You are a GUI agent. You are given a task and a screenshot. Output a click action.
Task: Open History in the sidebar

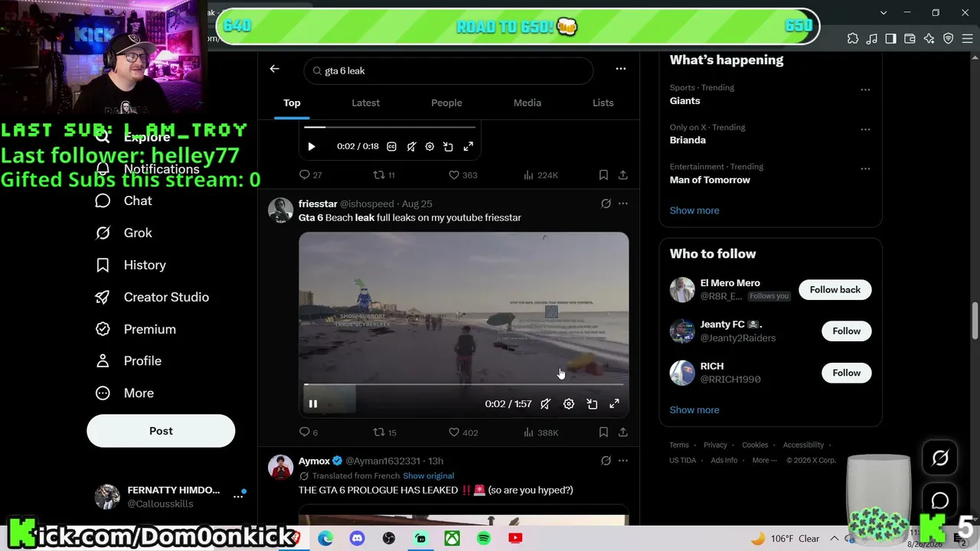pos(130,265)
